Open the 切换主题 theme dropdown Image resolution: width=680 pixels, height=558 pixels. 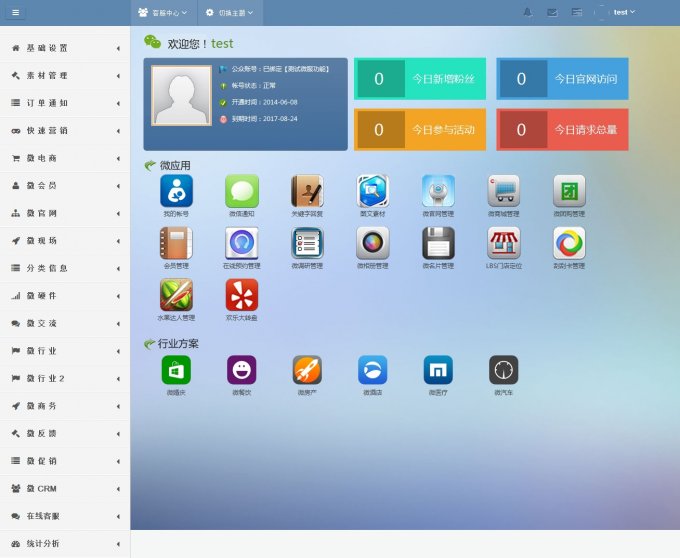[228, 12]
